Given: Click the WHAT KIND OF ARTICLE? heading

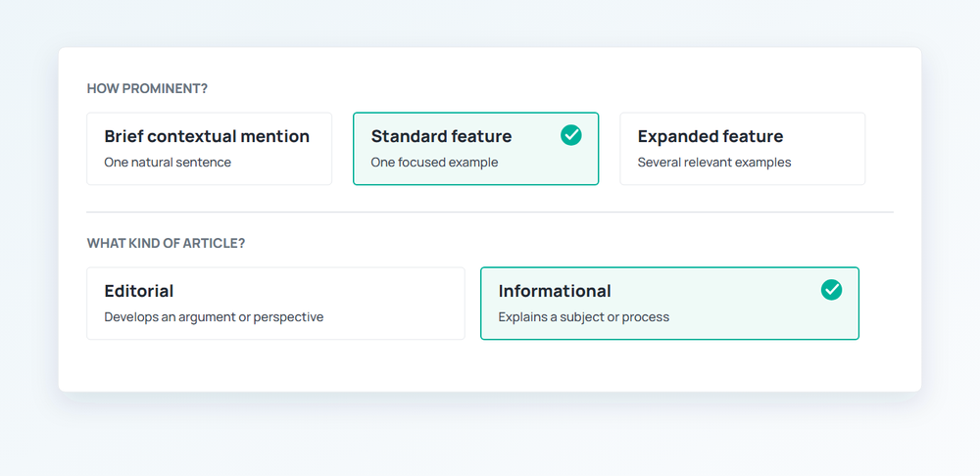Looking at the screenshot, I should click(x=166, y=244).
